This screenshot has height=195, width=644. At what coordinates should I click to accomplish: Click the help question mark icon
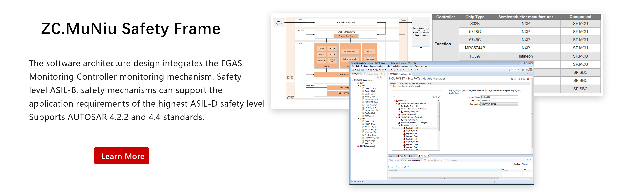(x=520, y=79)
